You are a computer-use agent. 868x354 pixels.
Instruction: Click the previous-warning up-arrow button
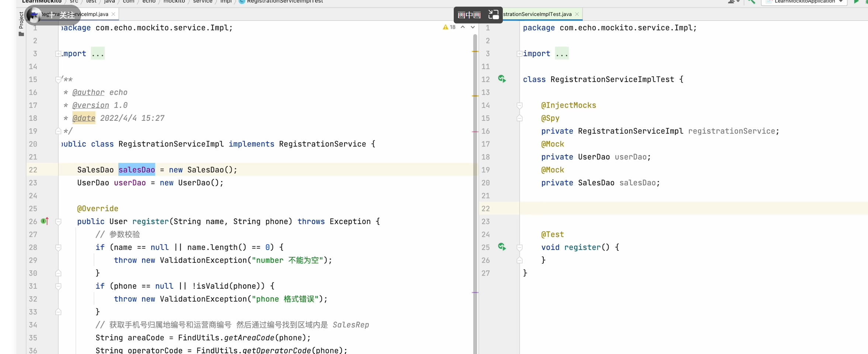463,27
